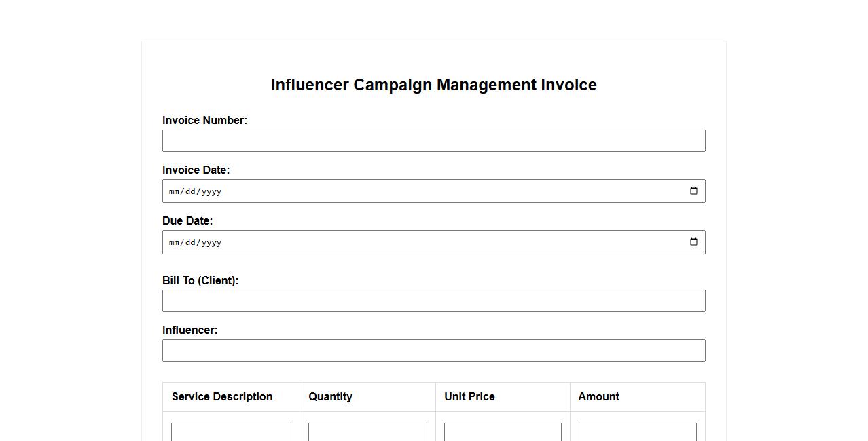Click the Unit Price input in the table
Viewport: 868px width, 441px height.
(503, 432)
